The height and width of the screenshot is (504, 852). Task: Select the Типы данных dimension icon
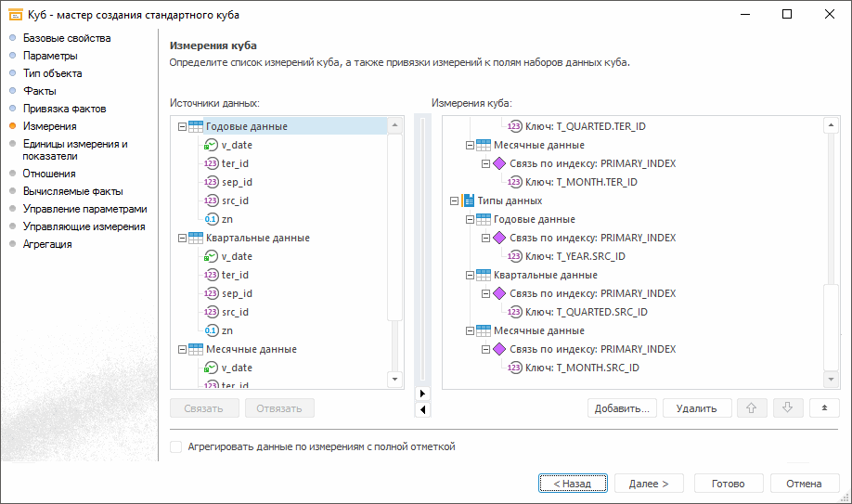click(468, 200)
